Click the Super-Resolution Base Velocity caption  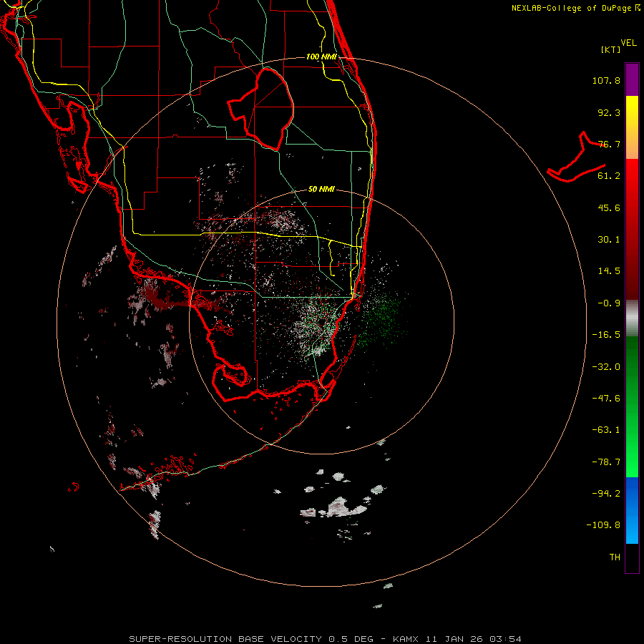click(x=326, y=639)
